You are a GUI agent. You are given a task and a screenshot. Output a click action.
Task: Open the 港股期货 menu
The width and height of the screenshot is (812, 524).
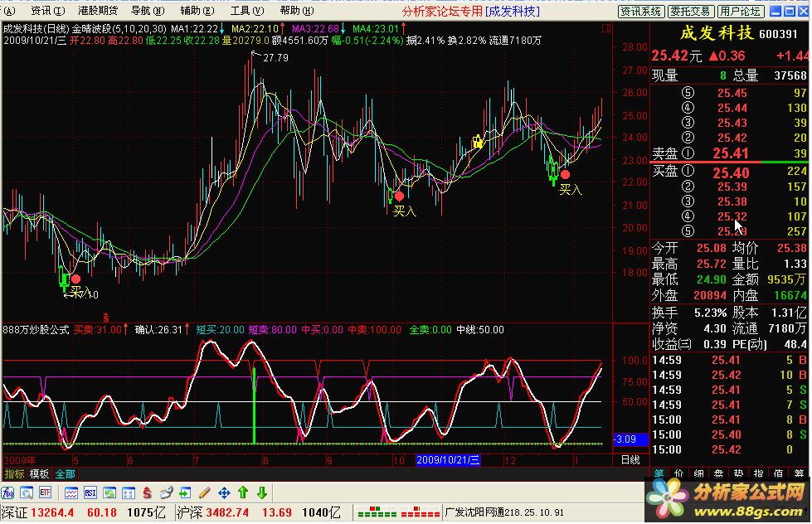(98, 10)
